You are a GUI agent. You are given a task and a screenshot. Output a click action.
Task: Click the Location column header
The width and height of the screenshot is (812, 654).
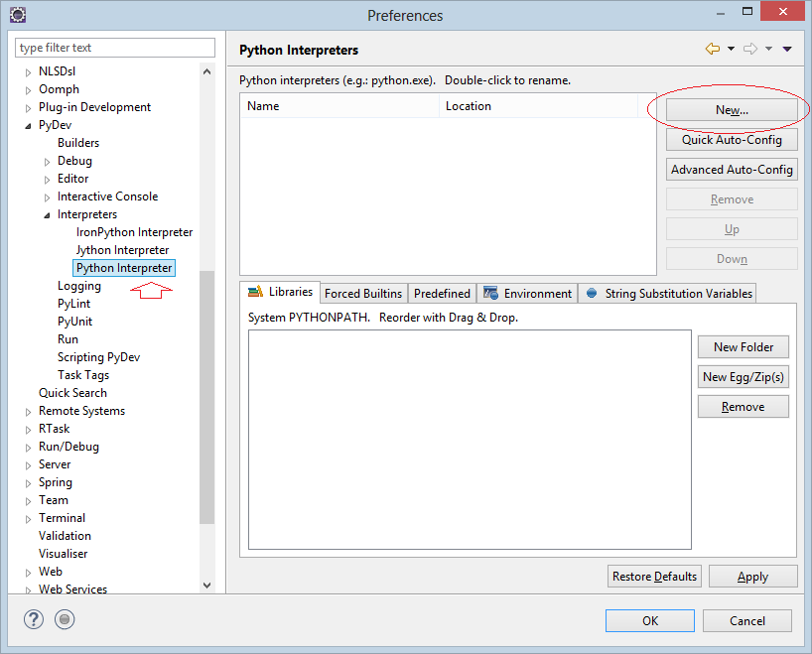[x=539, y=106]
